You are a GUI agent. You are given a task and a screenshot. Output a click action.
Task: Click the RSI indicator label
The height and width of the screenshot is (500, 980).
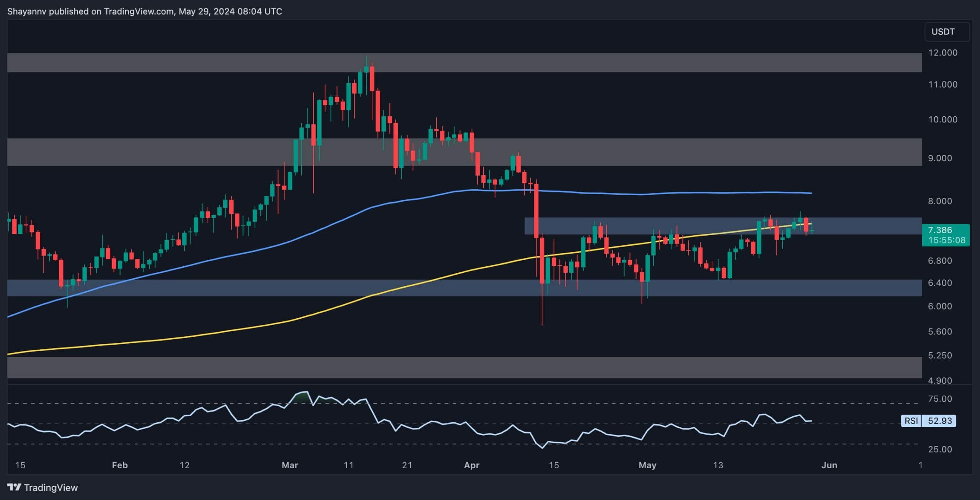[x=911, y=421]
